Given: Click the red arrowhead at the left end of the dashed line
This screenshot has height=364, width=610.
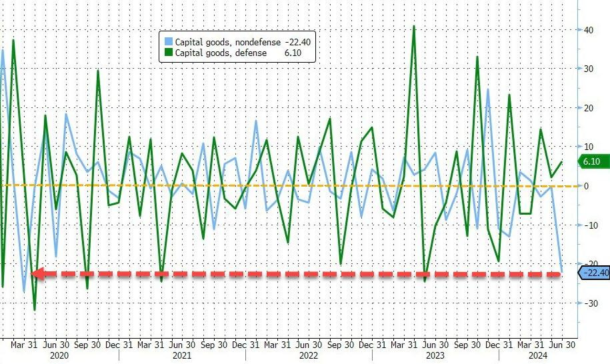Looking at the screenshot, I should pyautogui.click(x=37, y=273).
